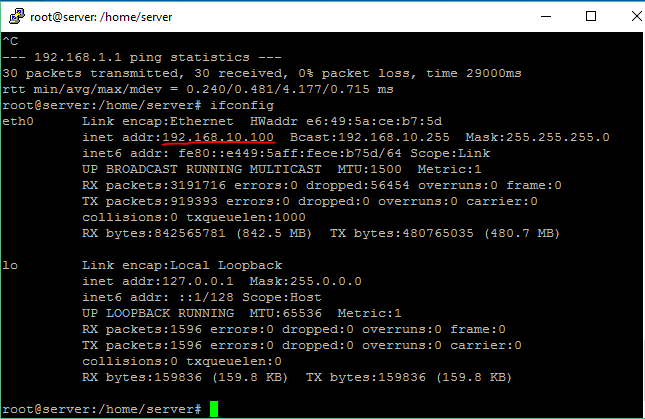Click the netmask value 255.255.255.0
Viewport: 645px width, 419px height.
pyautogui.click(x=558, y=137)
